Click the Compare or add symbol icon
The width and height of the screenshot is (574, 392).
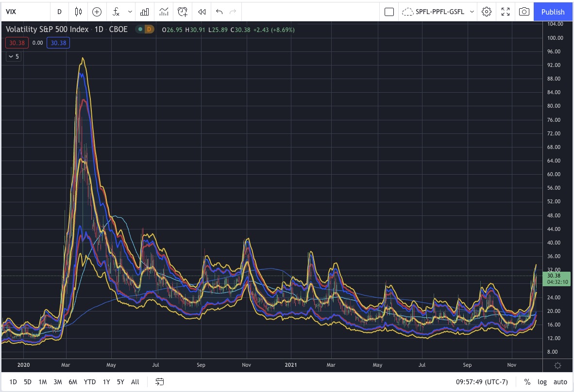tap(97, 12)
